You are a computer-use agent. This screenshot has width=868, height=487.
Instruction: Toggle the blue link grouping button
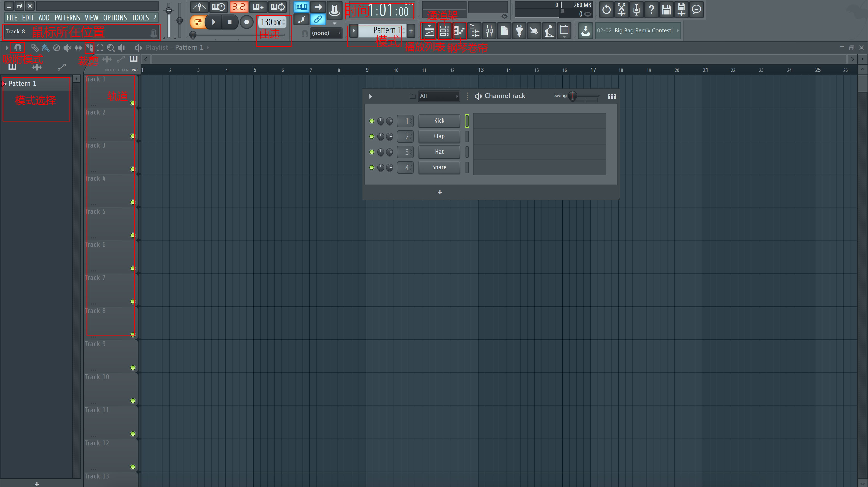pyautogui.click(x=317, y=20)
